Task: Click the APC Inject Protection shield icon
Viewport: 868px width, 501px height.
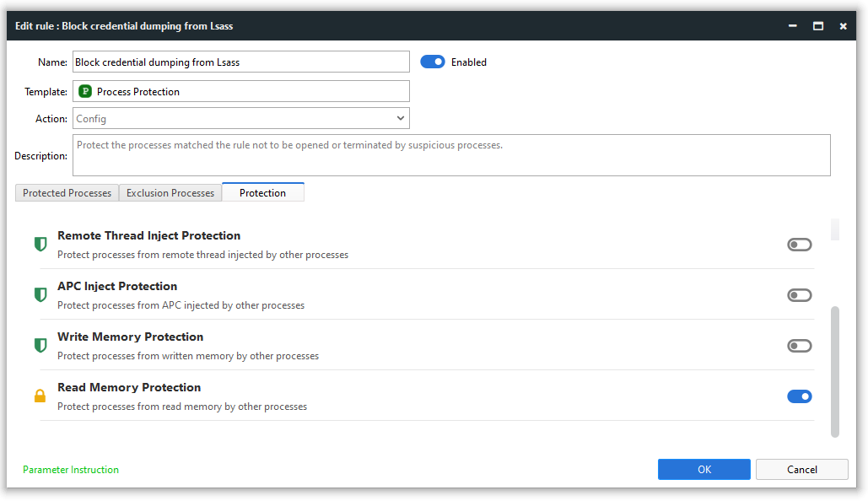Action: click(40, 295)
